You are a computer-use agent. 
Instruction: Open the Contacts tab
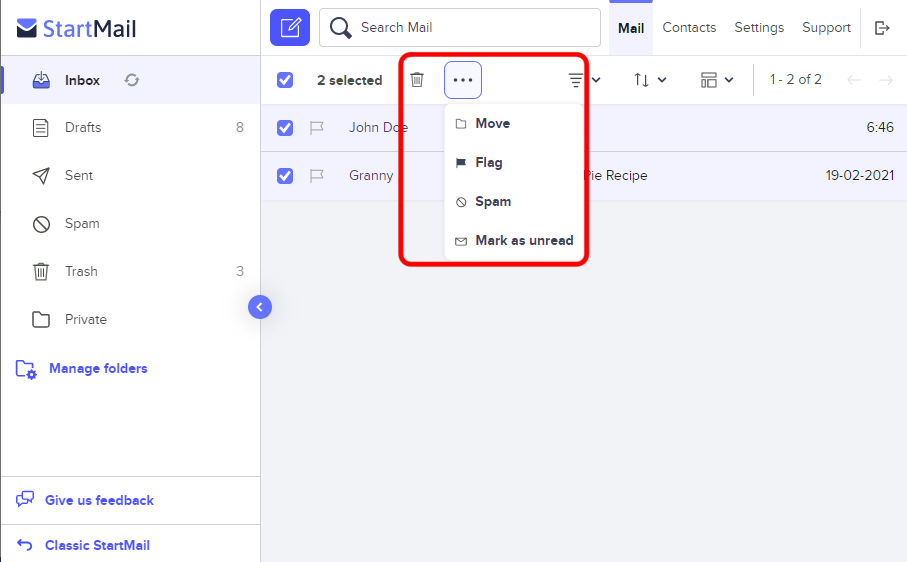click(689, 27)
